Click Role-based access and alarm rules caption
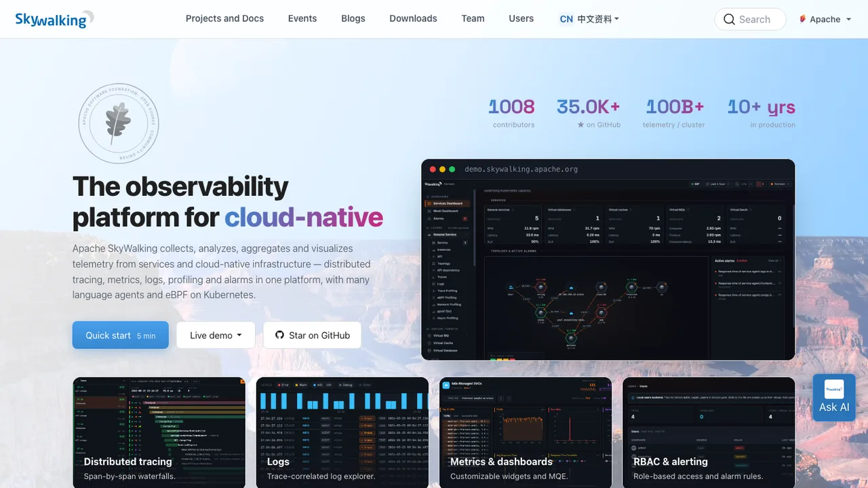Image resolution: width=868 pixels, height=488 pixels. pyautogui.click(x=698, y=476)
